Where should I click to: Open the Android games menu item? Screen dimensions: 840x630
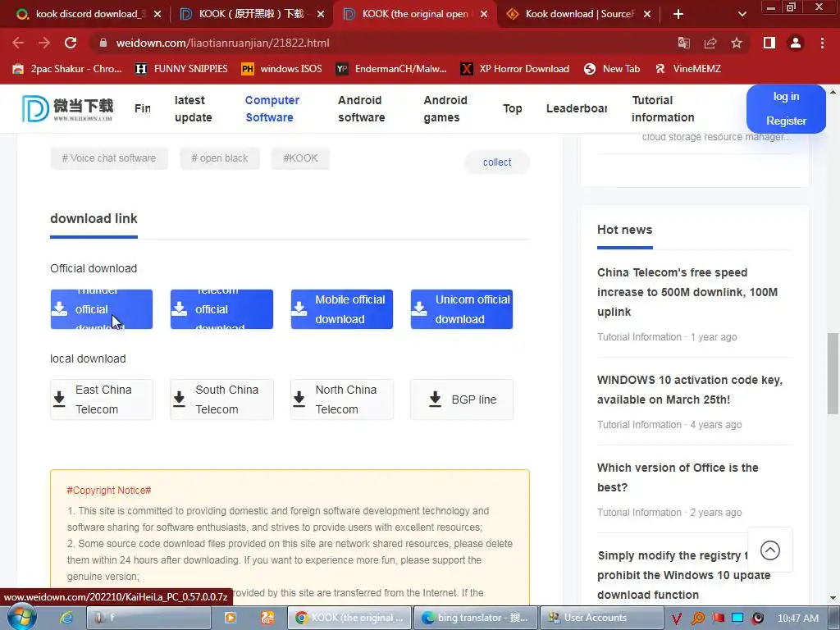pos(445,109)
